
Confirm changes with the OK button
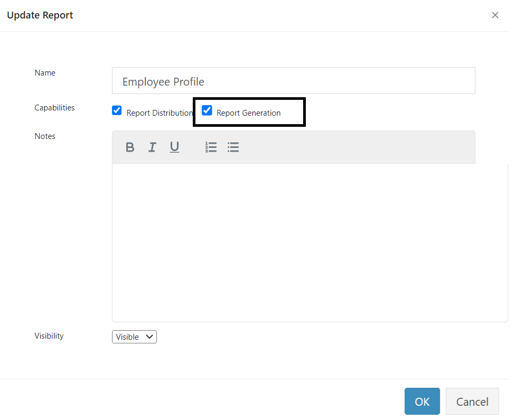point(422,401)
